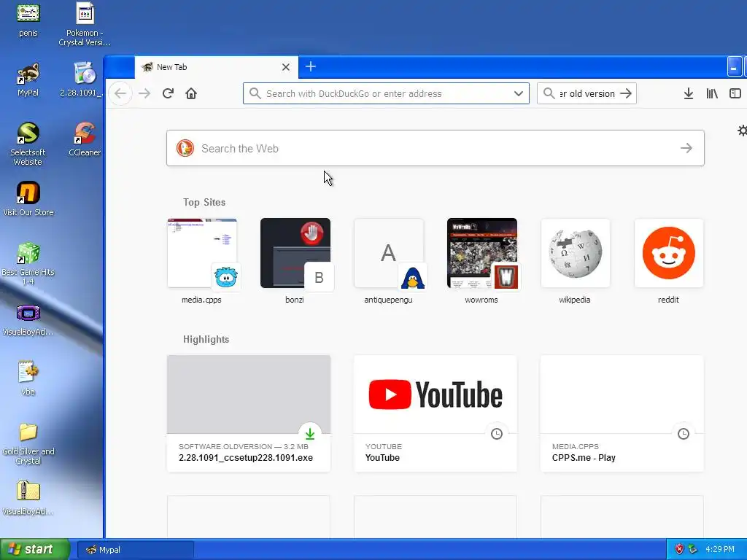Toggle the sidebar view icon

tap(735, 93)
